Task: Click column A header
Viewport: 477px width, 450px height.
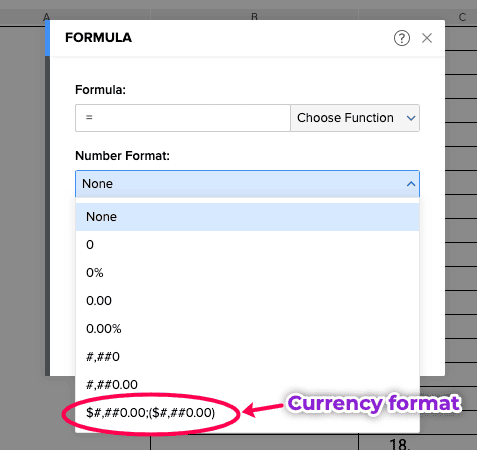Action: (x=46, y=16)
